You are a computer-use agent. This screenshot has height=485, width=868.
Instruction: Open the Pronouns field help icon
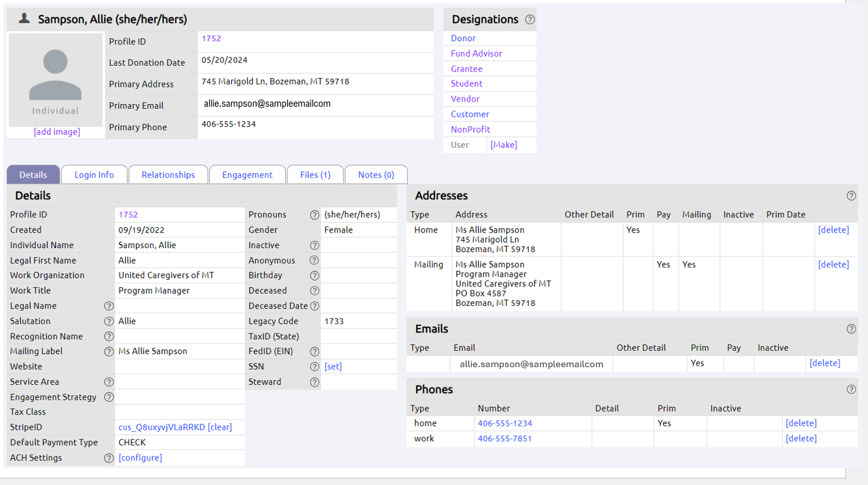(315, 215)
